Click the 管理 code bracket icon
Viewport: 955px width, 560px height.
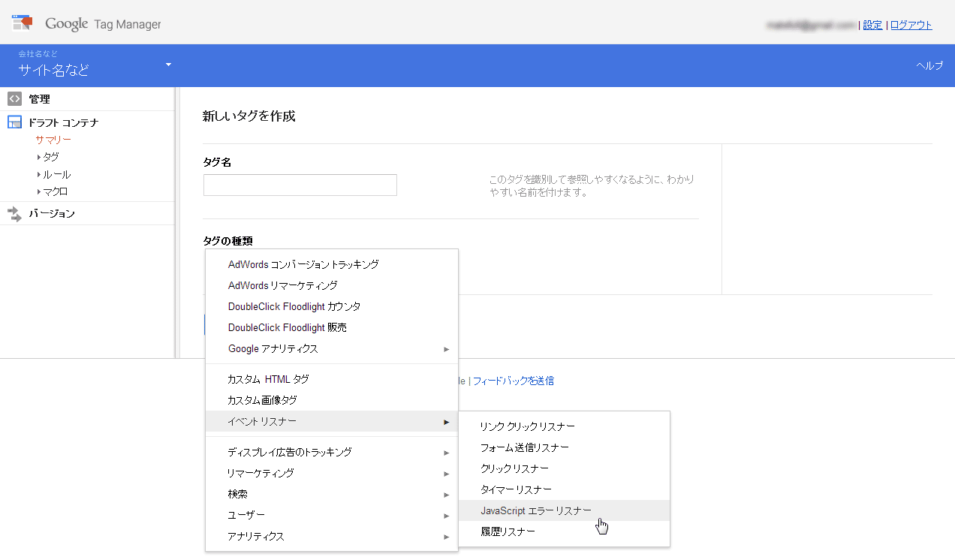[15, 98]
